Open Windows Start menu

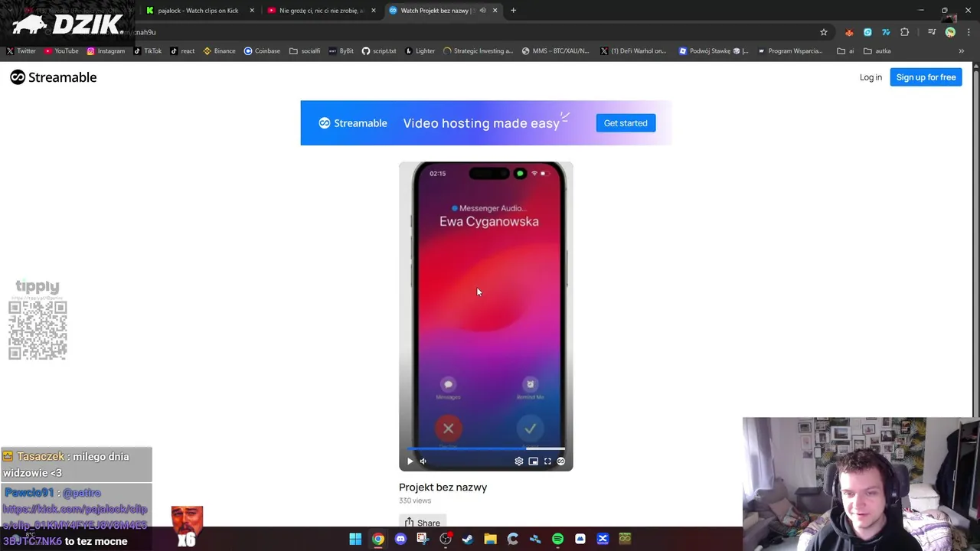[x=355, y=539]
